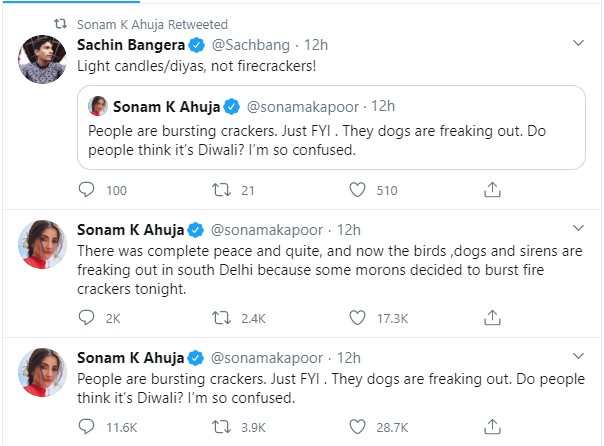This screenshot has height=446, width=604.
Task: Retweet Sachin Bangera's candles/diyas tweet
Action: [x=222, y=189]
